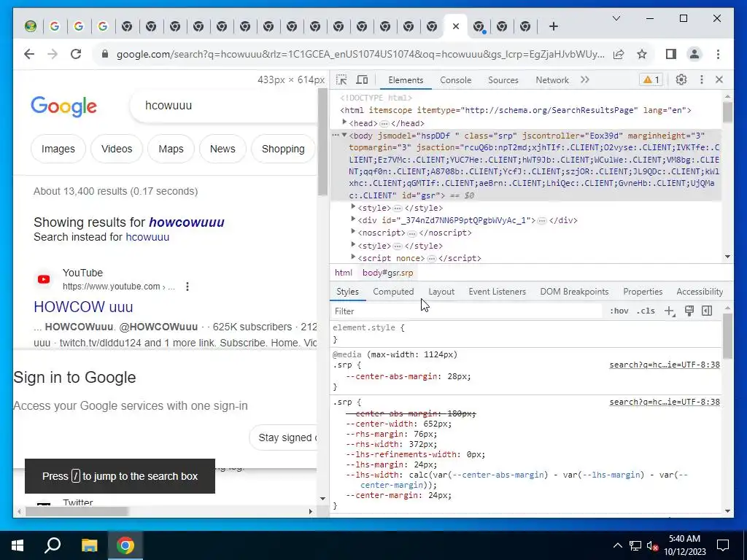Image resolution: width=747 pixels, height=560 pixels.
Task: Open the Windows Start menu
Action: [18, 545]
